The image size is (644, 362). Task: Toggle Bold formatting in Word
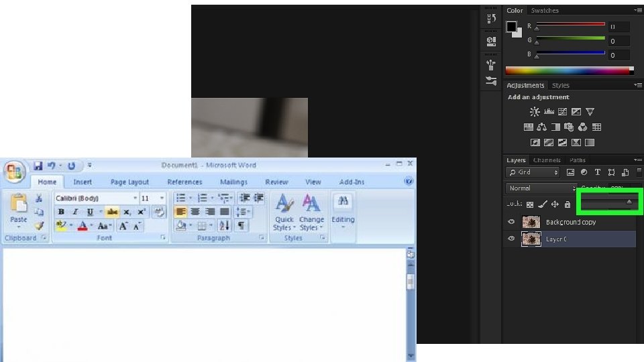click(61, 212)
